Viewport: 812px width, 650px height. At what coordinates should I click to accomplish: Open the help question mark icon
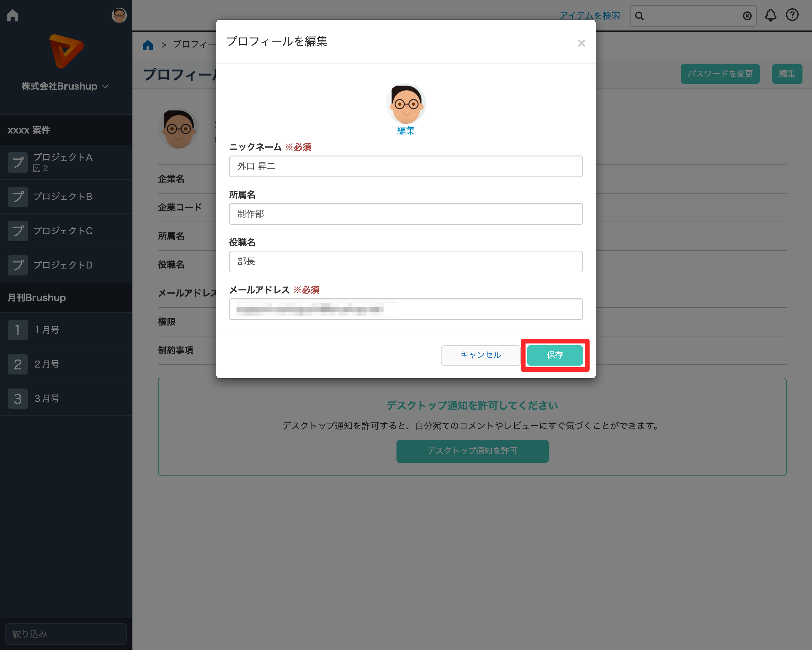[x=792, y=15]
